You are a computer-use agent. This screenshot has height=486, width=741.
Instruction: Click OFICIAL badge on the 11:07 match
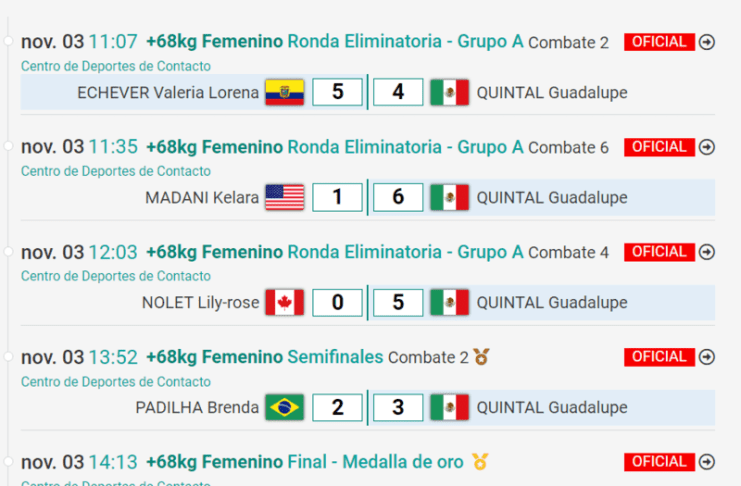659,42
